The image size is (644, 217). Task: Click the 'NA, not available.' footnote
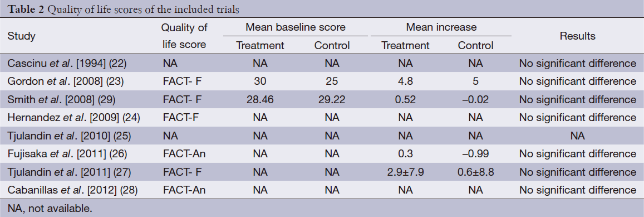tap(50, 208)
